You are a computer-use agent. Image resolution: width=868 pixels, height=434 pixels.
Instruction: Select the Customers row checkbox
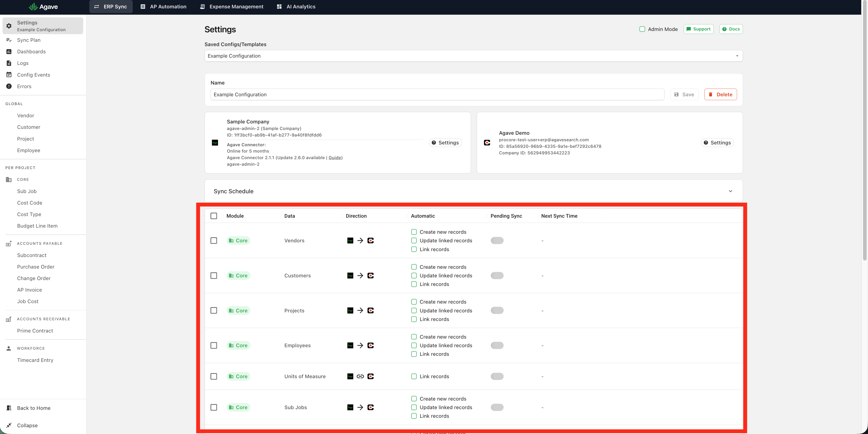tap(214, 275)
